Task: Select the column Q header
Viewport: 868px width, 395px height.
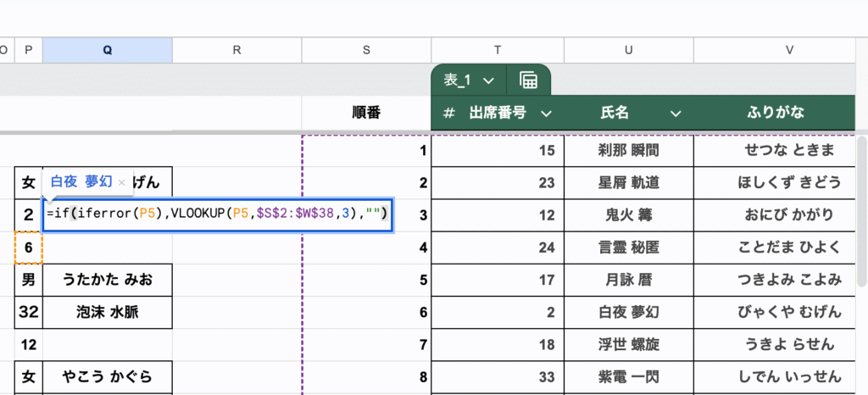Action: tap(108, 50)
